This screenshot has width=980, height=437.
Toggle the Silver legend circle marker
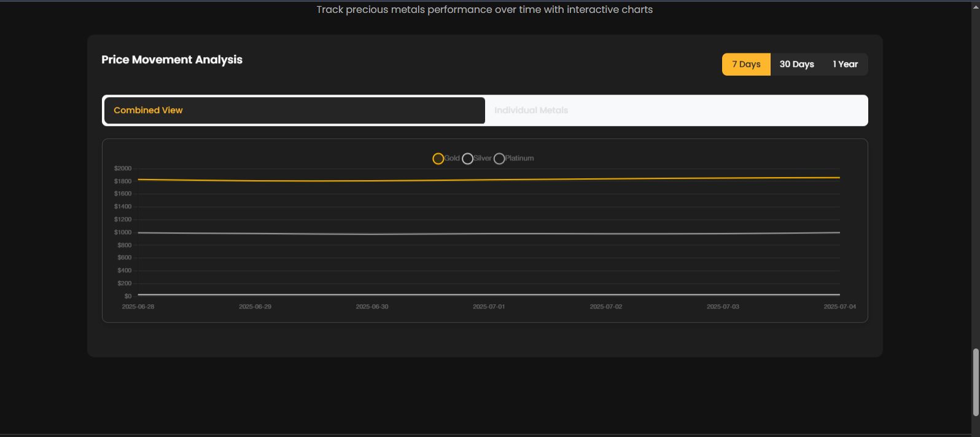click(467, 159)
